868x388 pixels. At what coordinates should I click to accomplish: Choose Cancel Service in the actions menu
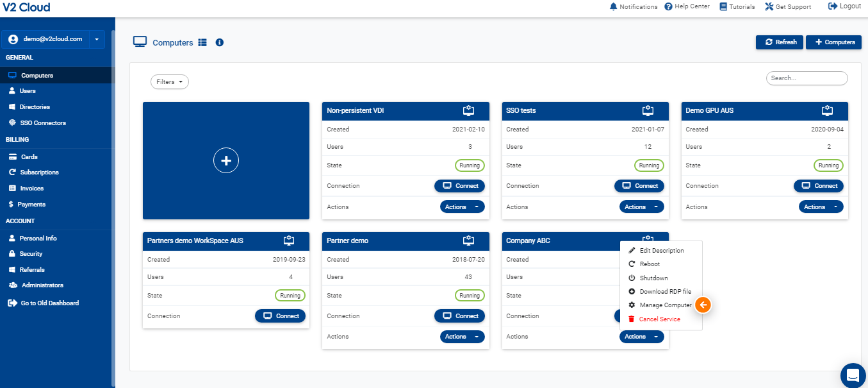tap(659, 319)
